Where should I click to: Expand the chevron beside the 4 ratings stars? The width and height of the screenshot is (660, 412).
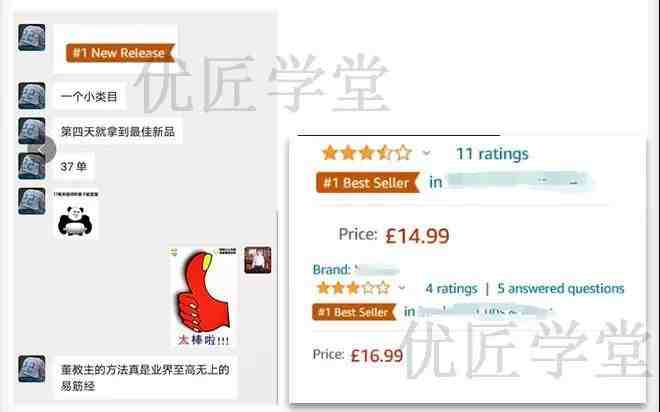click(402, 288)
